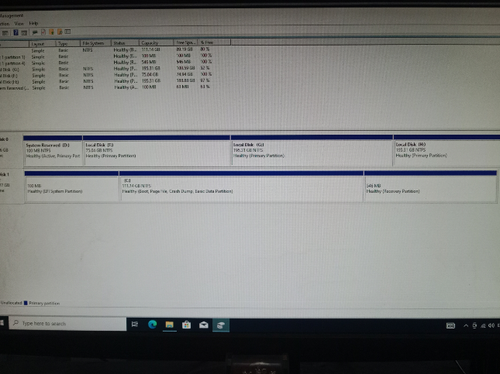Viewport: 500px width, 374px height.
Task: Click the Disk 0 label box
Action: point(11,151)
